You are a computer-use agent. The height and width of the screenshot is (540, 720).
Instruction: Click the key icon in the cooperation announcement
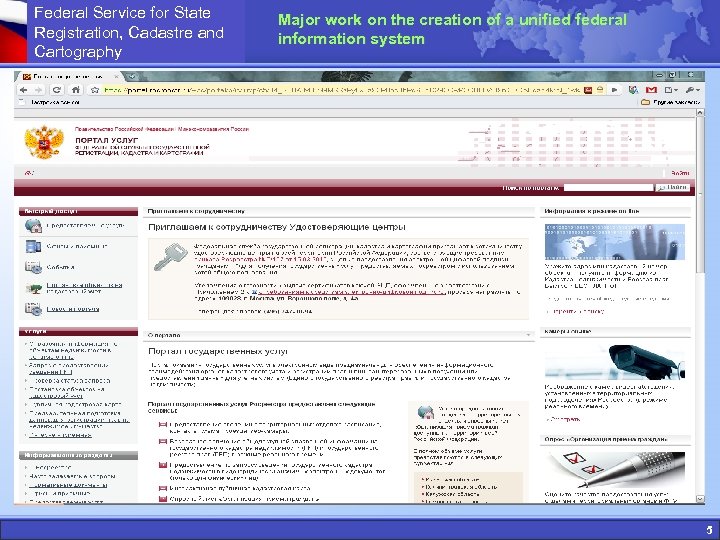[x=169, y=256]
